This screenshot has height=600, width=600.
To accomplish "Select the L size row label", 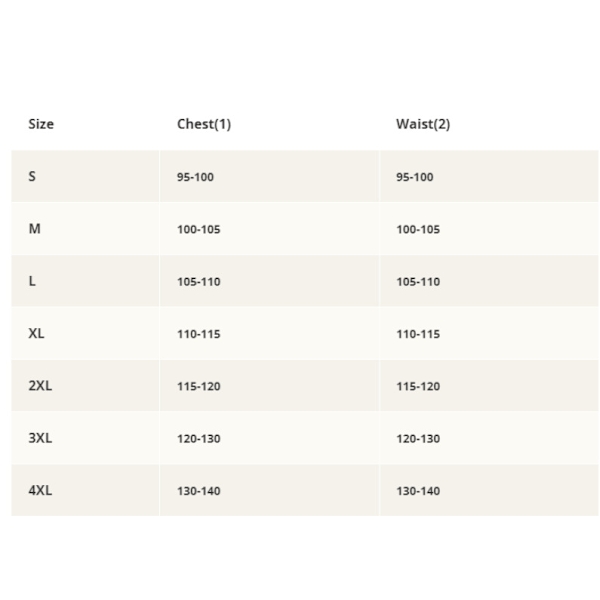I will point(32,281).
